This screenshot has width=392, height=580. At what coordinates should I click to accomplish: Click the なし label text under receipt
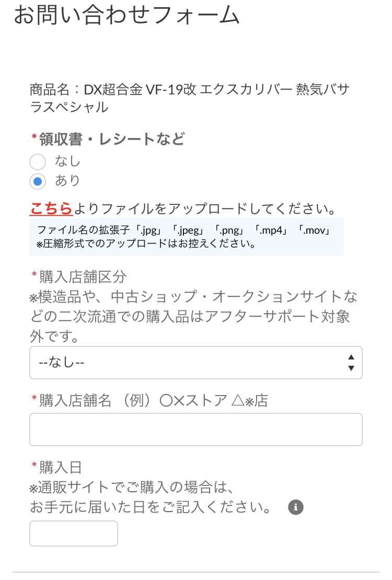click(x=68, y=161)
